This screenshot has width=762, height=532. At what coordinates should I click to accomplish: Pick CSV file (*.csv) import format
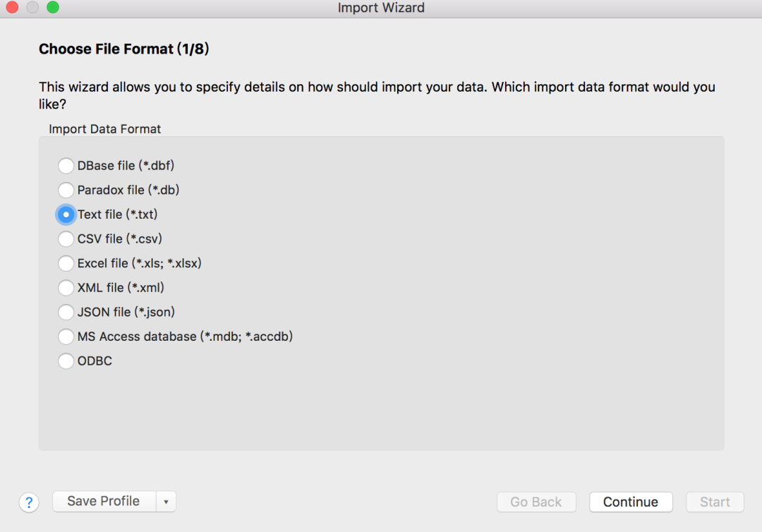pos(66,239)
